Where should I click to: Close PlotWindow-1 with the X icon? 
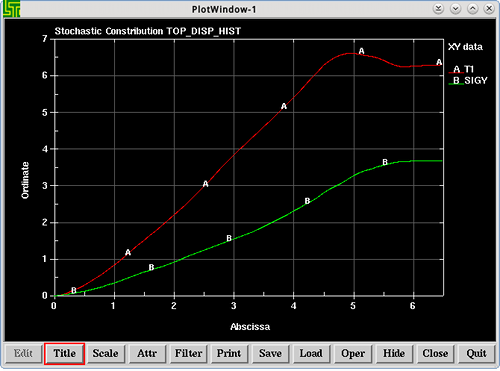489,9
